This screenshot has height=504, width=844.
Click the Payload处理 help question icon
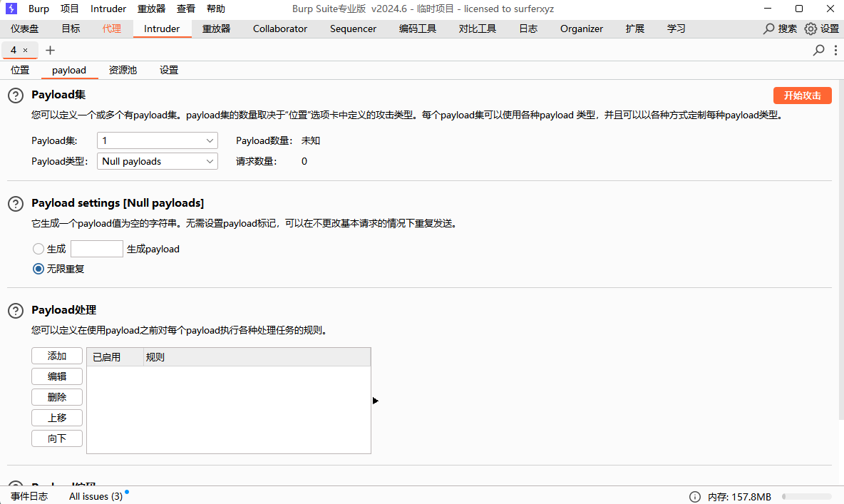[x=16, y=311]
